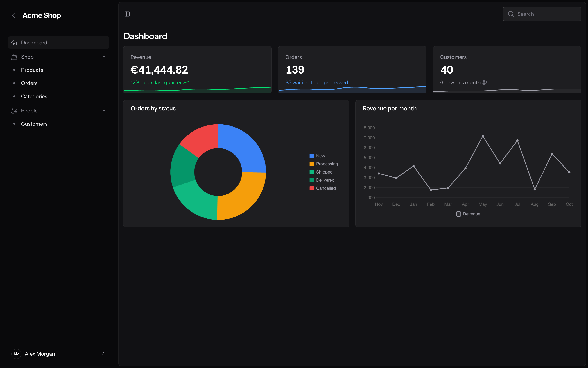Click the 'Orders by status' heading

[x=153, y=109]
